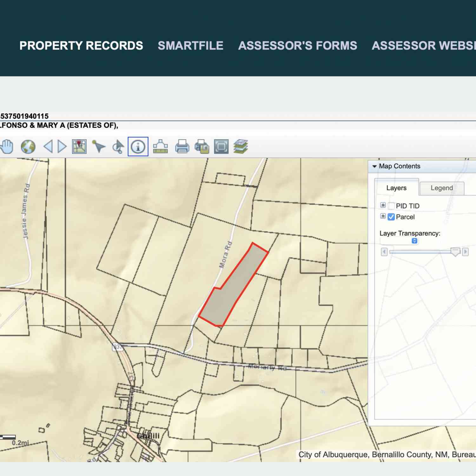This screenshot has width=476, height=476.
Task: Increase transparency with right arrow button
Action: [x=465, y=252]
